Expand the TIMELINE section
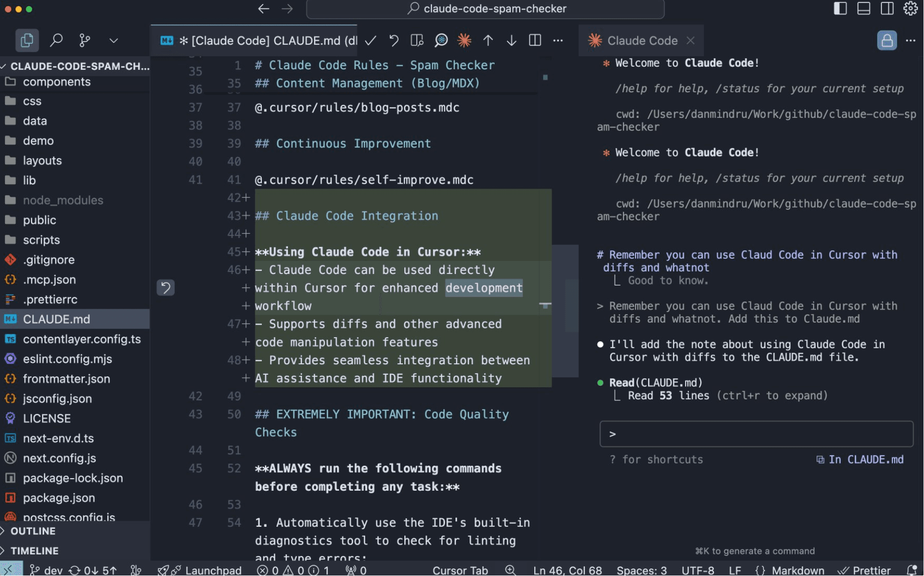The width and height of the screenshot is (924, 576). [x=35, y=550]
